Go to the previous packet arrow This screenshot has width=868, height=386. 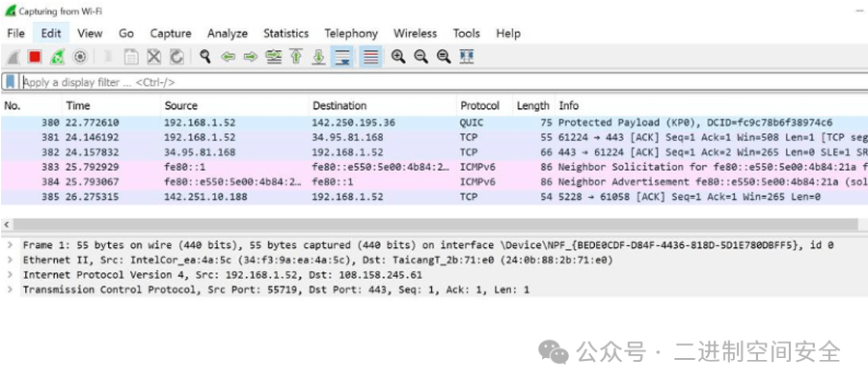(229, 57)
